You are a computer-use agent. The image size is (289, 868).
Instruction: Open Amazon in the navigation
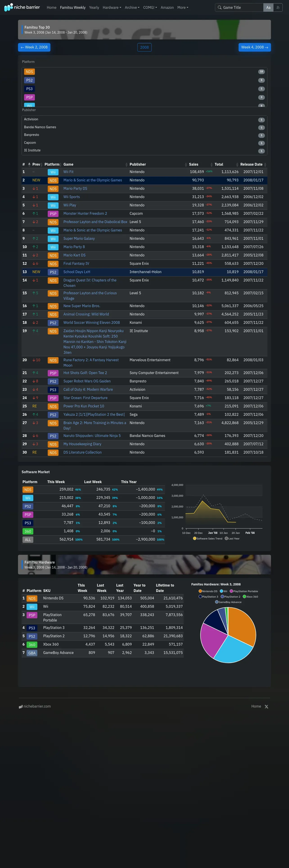pos(167,7)
